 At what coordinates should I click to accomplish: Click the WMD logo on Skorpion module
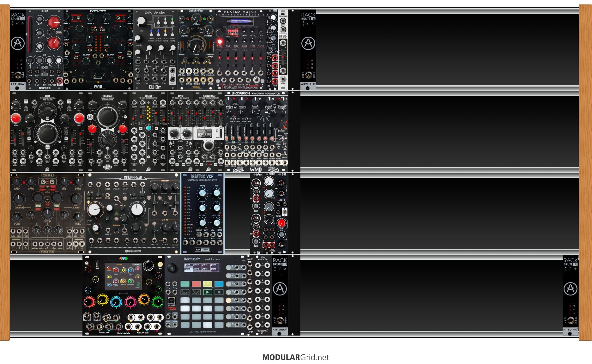(x=256, y=169)
